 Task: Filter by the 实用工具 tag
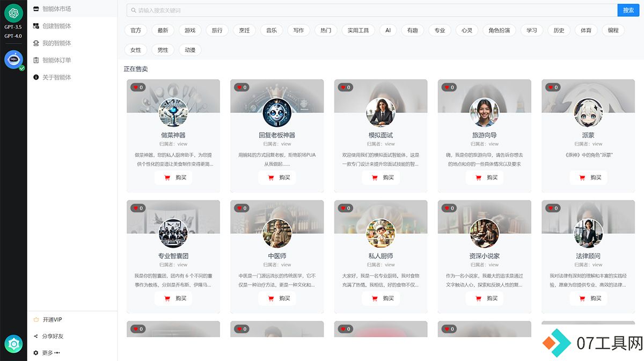358,31
